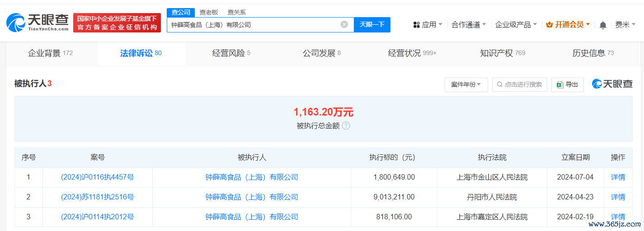Open notifications bell icon
The height and width of the screenshot is (231, 644).
click(x=603, y=25)
